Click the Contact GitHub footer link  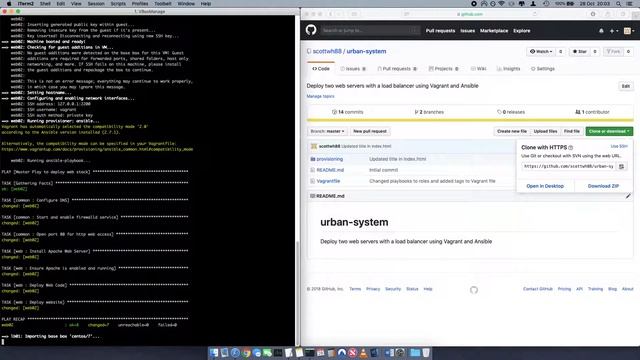[x=538, y=289]
